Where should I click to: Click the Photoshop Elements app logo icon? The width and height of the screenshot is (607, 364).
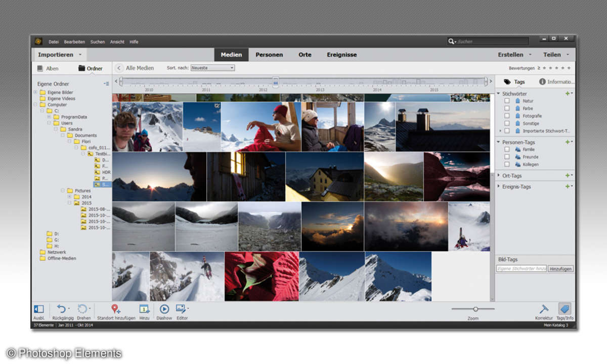click(38, 41)
